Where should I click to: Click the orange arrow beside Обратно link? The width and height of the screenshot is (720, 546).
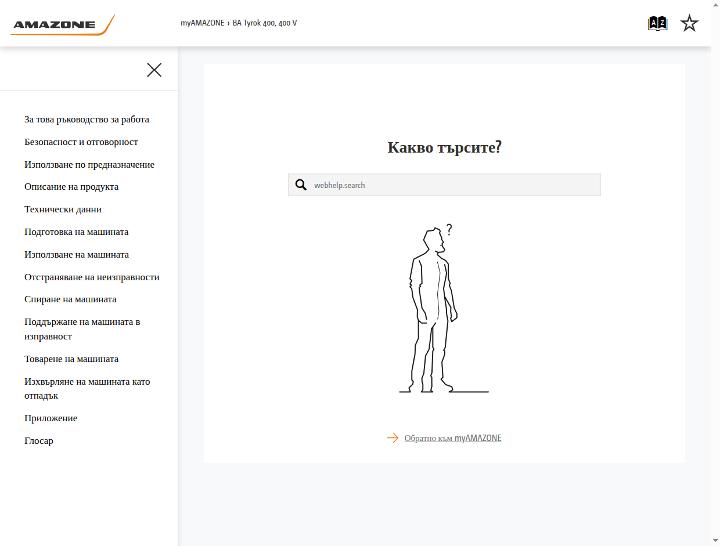point(393,438)
